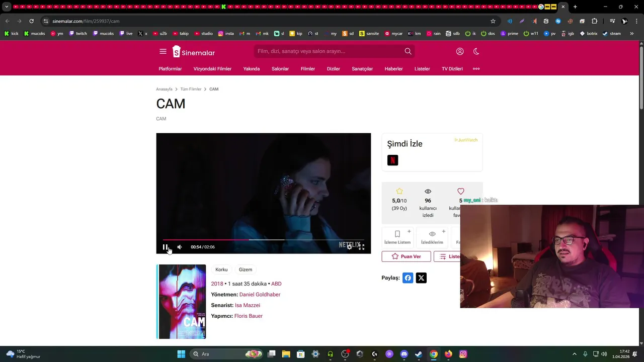Seek on the trailer progress bar
The height and width of the screenshot is (362, 644).
coord(263,240)
